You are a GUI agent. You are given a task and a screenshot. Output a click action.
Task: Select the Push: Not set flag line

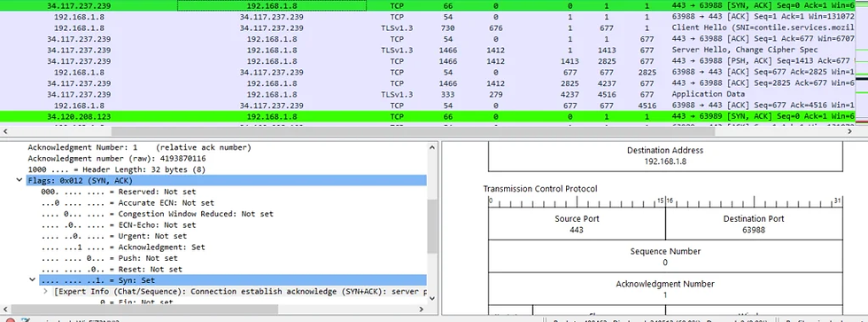(x=110, y=258)
